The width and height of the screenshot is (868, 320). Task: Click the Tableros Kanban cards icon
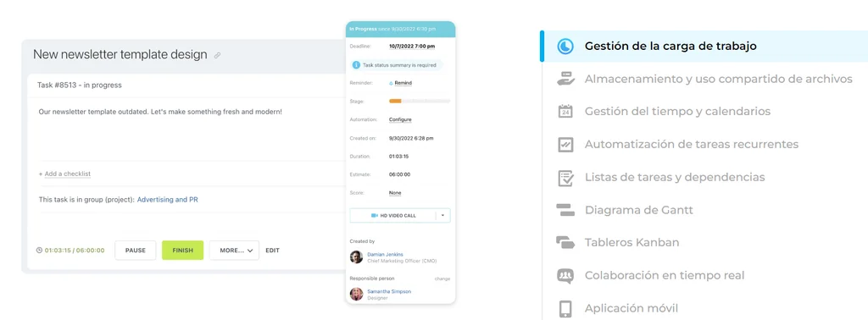click(565, 243)
